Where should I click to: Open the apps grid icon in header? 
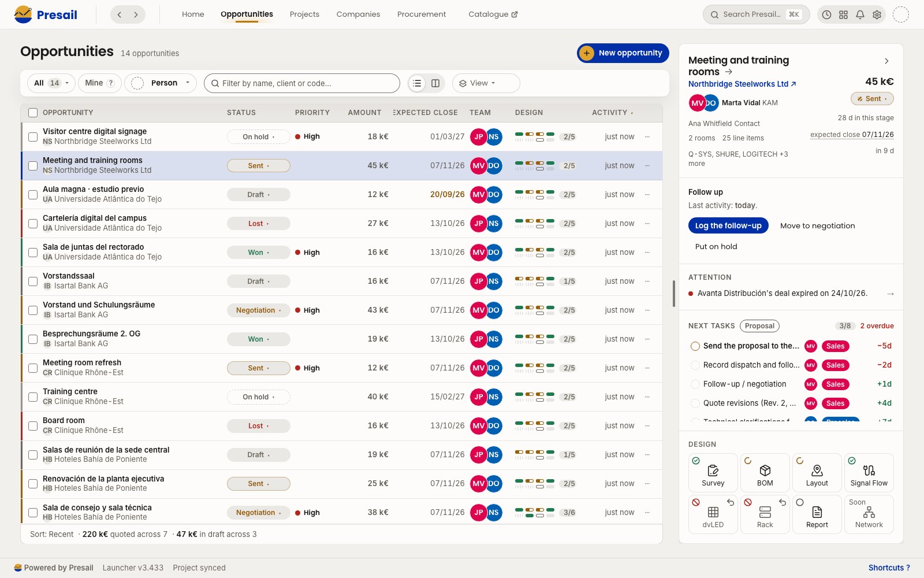coord(843,15)
